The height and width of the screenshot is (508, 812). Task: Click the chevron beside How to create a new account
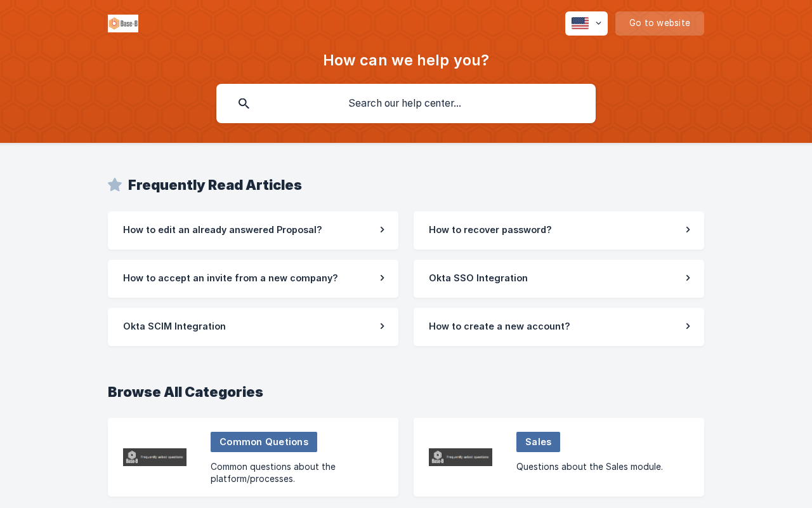tap(688, 326)
